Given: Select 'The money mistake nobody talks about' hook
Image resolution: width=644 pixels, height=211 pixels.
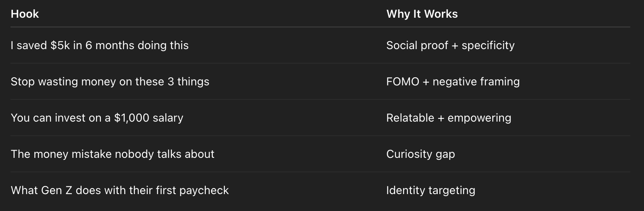Looking at the screenshot, I should click(x=112, y=154).
